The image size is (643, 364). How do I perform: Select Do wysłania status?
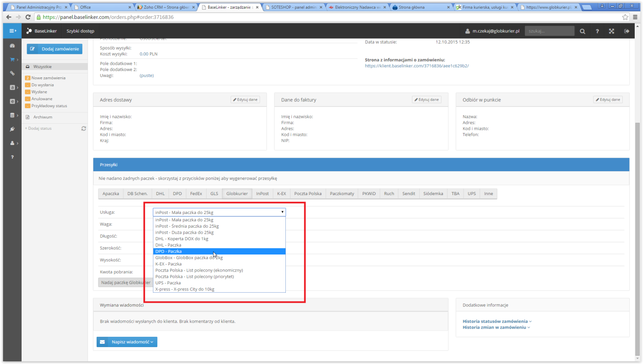click(42, 85)
